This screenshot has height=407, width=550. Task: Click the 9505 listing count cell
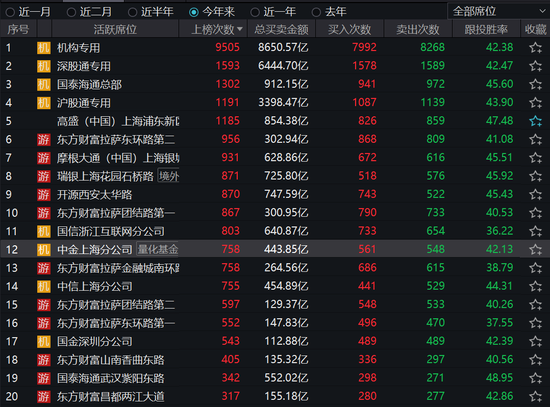click(228, 47)
